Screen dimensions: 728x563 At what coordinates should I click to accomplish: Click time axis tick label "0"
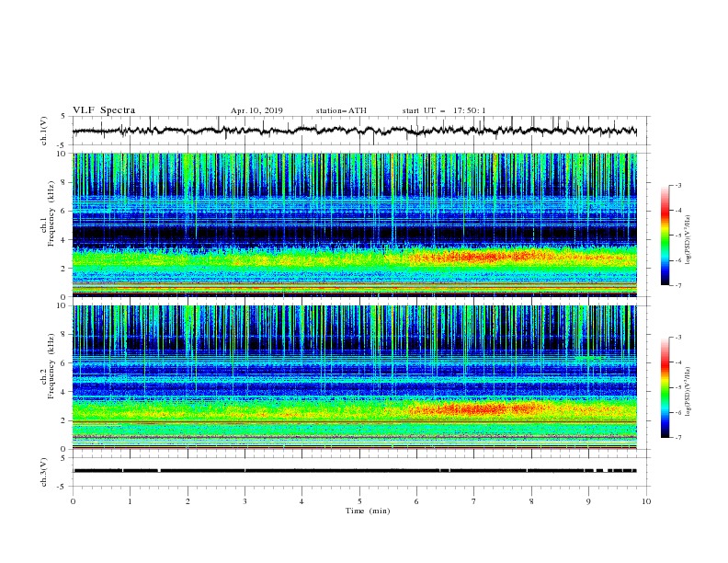[73, 501]
